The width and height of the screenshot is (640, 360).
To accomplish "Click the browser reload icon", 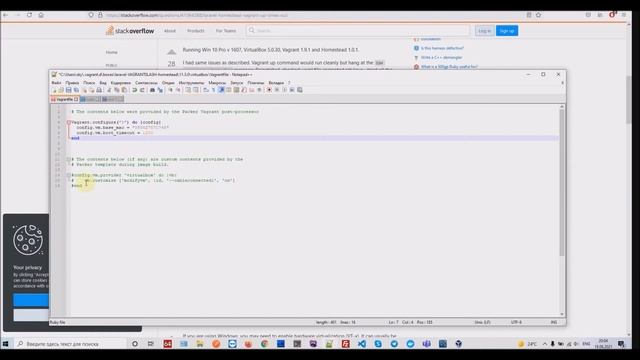I will (29, 15).
